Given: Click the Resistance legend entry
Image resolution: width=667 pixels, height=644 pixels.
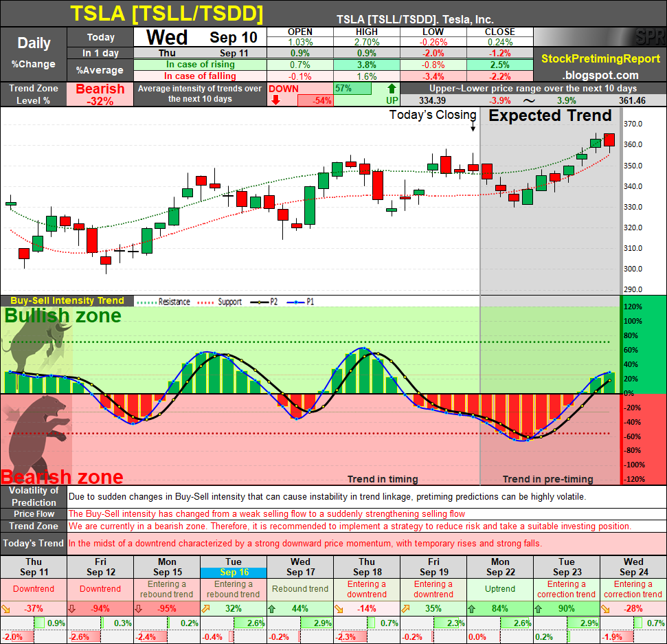Looking at the screenshot, I should 163,302.
